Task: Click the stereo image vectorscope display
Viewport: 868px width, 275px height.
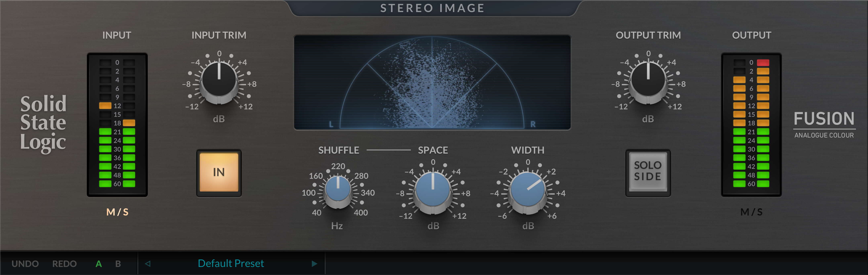Action: point(432,83)
